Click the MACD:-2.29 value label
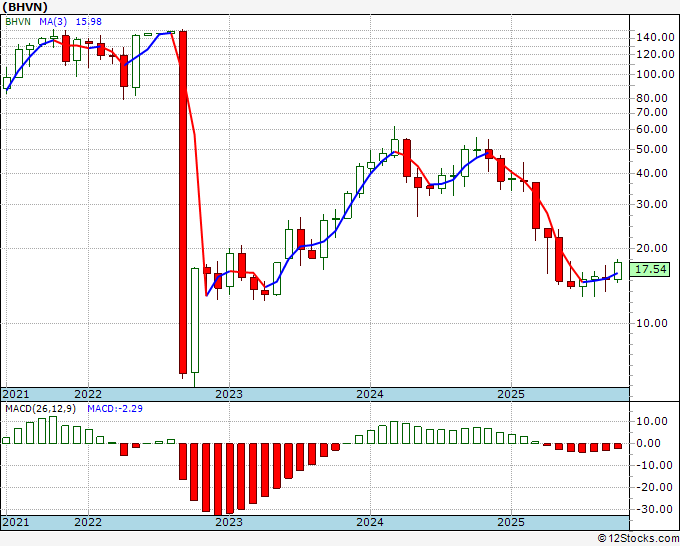The width and height of the screenshot is (680, 546). pyautogui.click(x=115, y=409)
